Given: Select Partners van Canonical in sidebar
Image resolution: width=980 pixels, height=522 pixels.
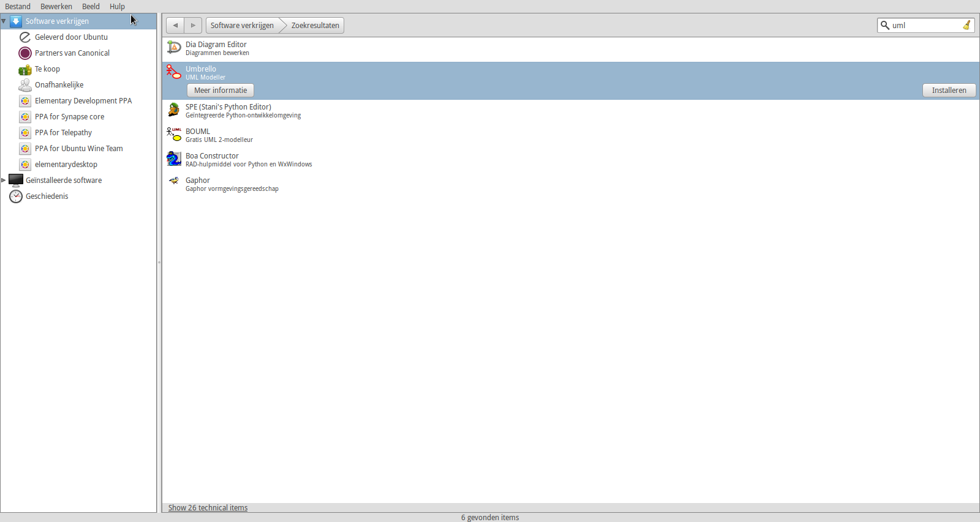Looking at the screenshot, I should click(72, 53).
